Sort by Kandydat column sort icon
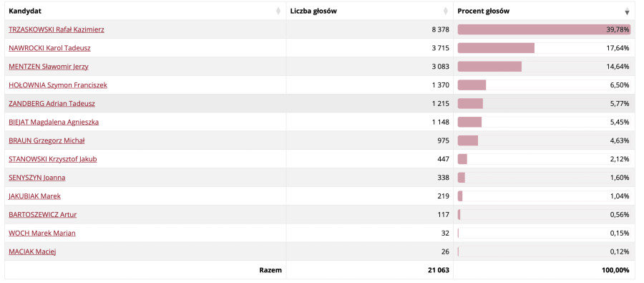 point(278,11)
